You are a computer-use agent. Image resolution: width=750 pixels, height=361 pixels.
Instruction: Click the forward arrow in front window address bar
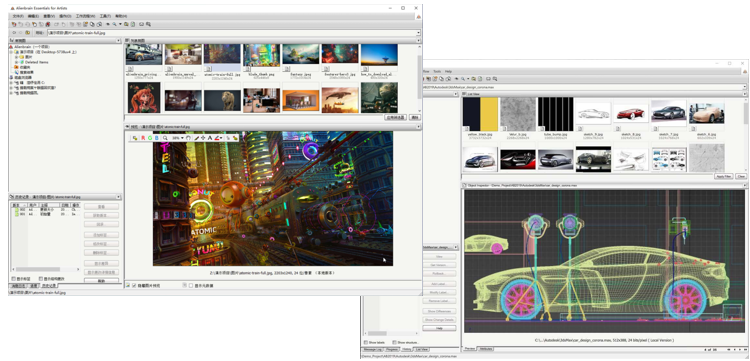pos(21,33)
